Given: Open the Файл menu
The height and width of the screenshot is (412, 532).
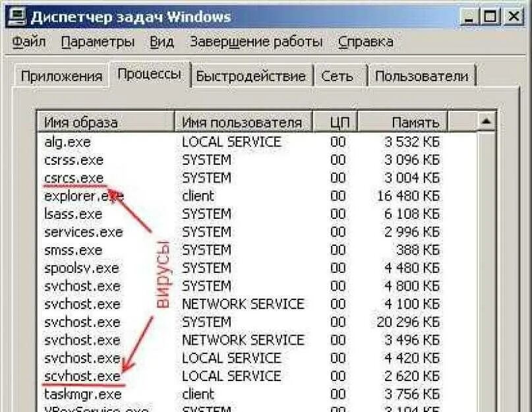Looking at the screenshot, I should point(29,42).
